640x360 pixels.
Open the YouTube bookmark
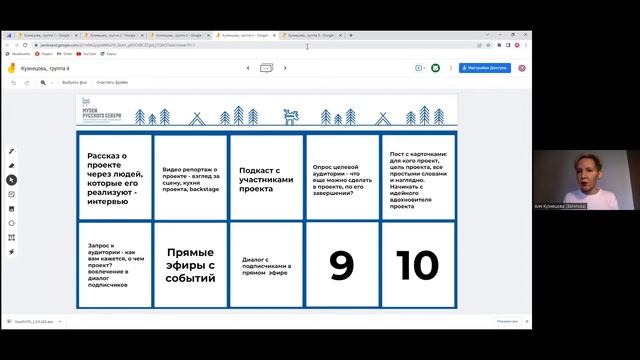(x=86, y=54)
